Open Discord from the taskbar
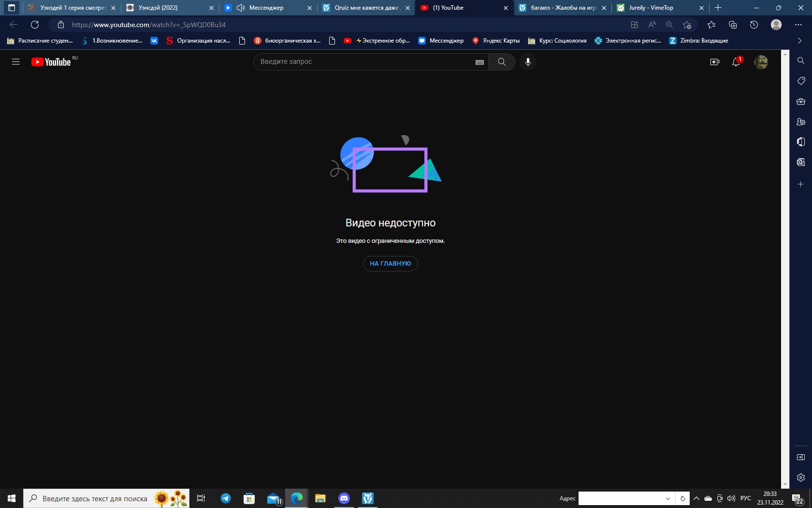This screenshot has height=508, width=812. tap(344, 498)
